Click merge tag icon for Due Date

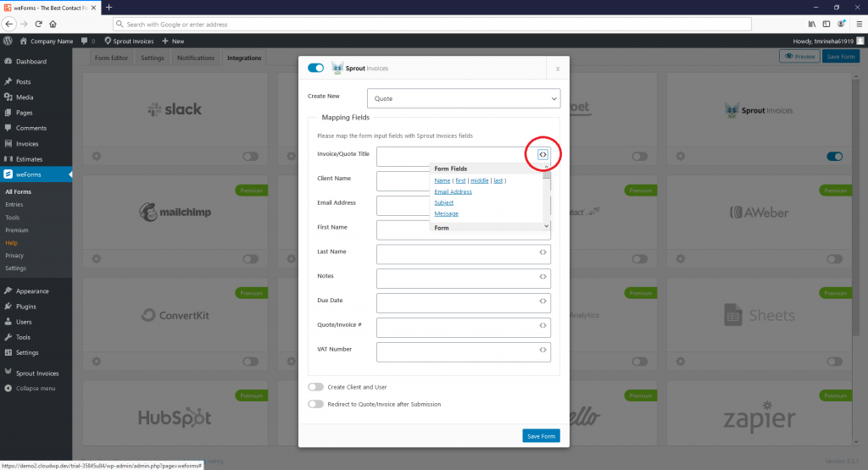point(542,301)
